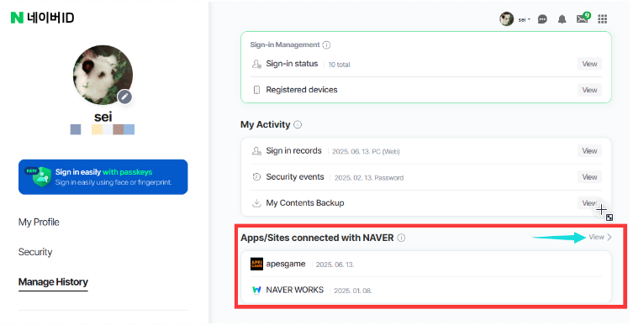Go to My Profile
Screen dimensions: 644x330
pos(39,222)
